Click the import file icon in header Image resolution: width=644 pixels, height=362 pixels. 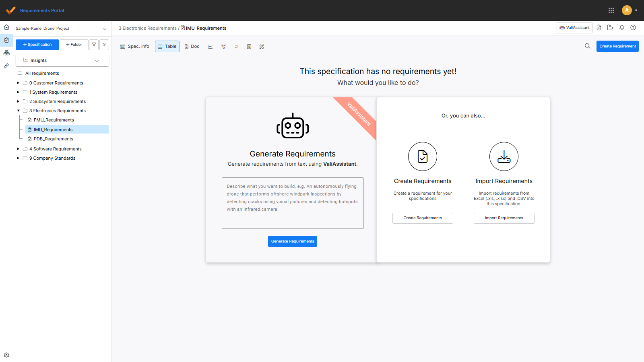pos(599,28)
